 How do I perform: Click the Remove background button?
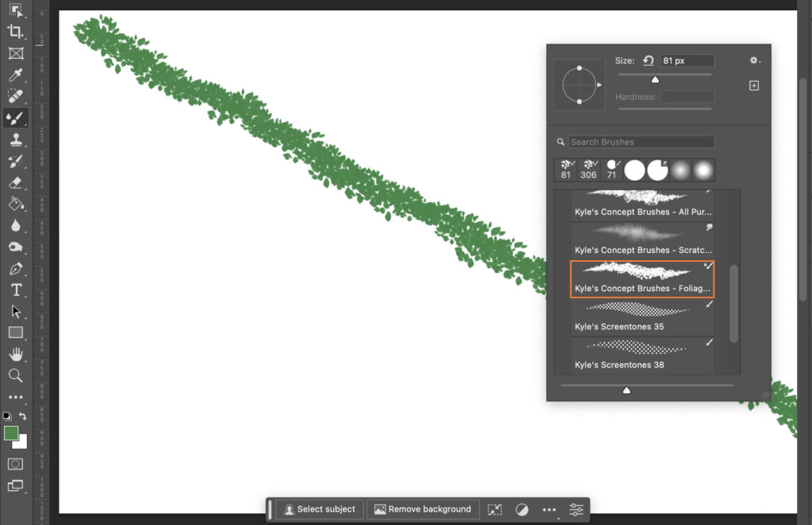423,509
